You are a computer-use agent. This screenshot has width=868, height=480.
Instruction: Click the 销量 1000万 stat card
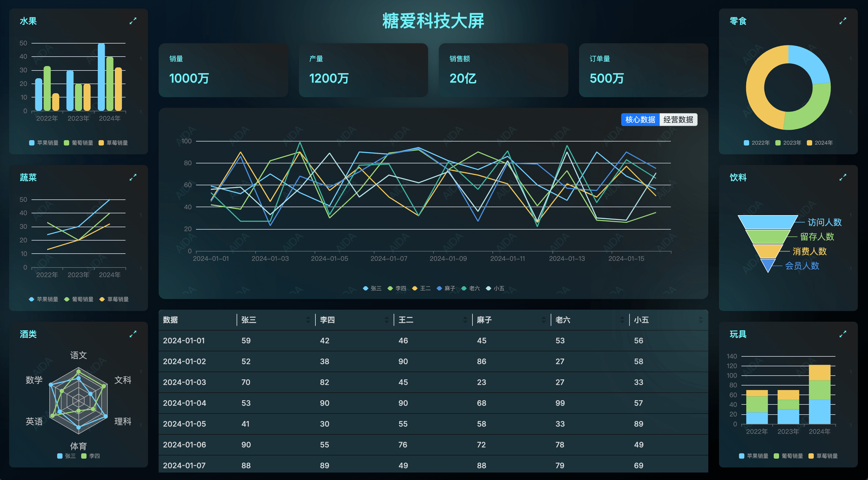[223, 70]
